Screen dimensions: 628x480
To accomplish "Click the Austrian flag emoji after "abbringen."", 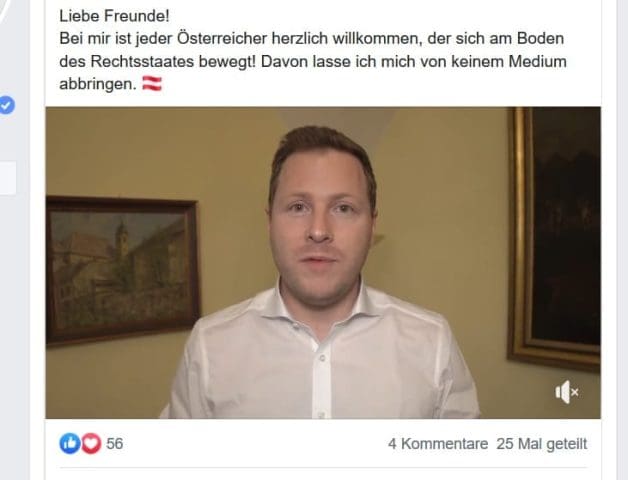I will (152, 84).
